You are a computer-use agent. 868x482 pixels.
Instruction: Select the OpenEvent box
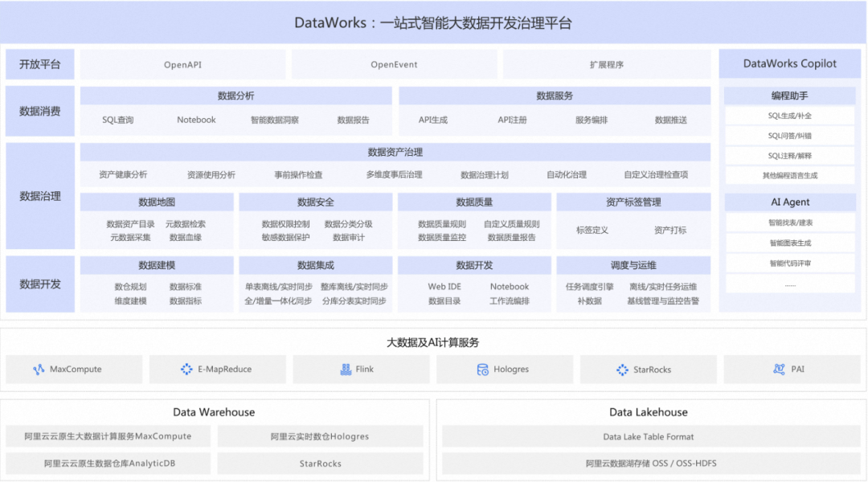[394, 64]
